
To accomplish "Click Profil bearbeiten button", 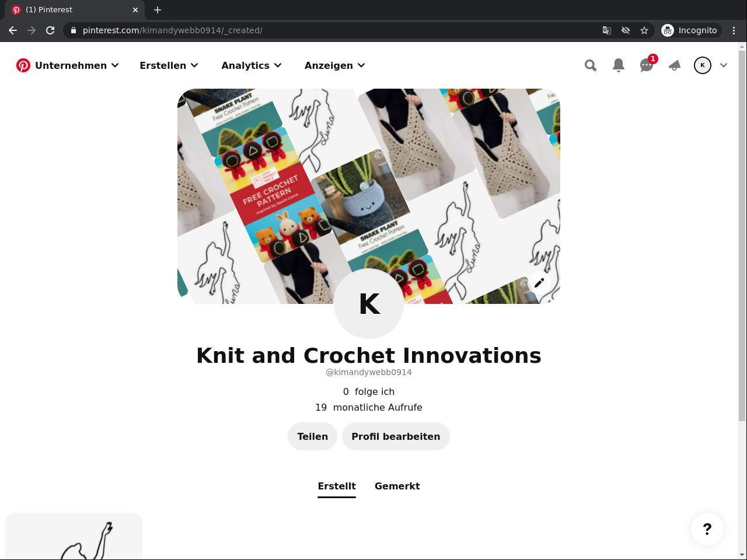I will pos(396,436).
